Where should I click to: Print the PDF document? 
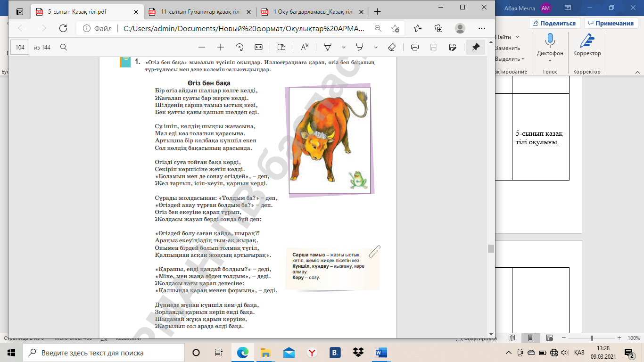point(415,47)
